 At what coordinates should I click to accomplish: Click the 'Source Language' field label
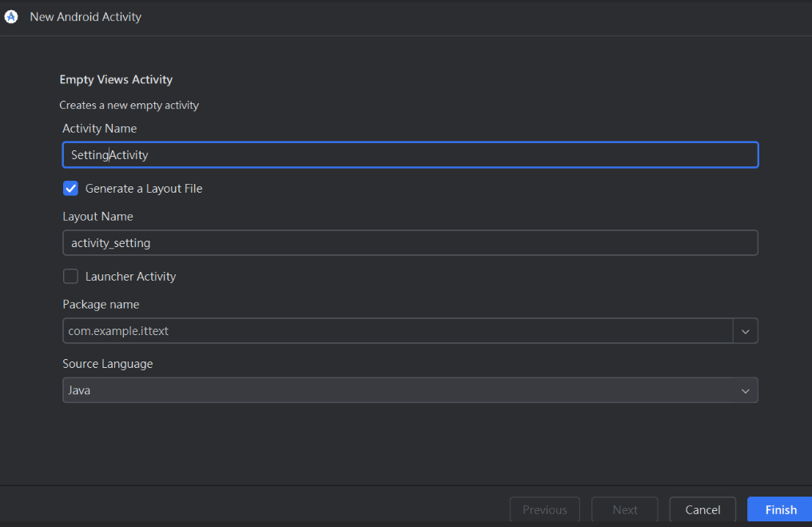(x=108, y=364)
